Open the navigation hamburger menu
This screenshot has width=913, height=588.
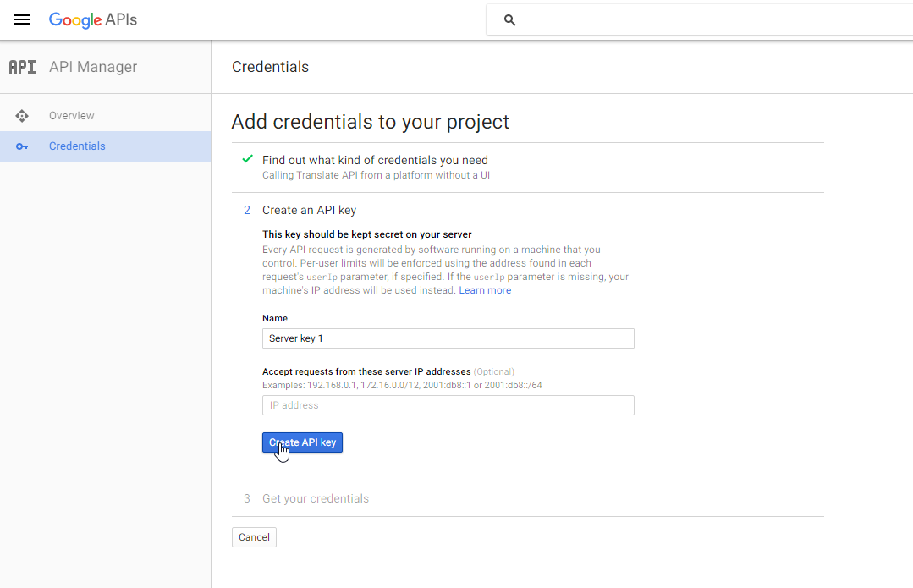[x=22, y=19]
